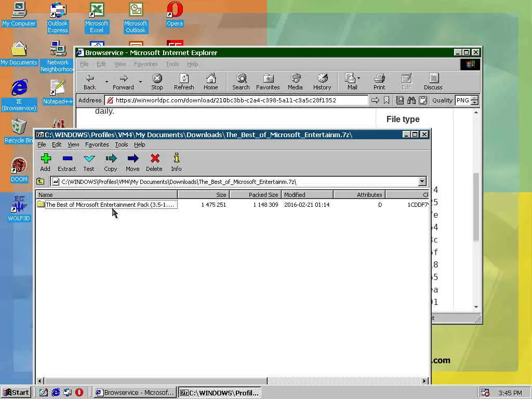Screen dimensions: 532x399
Task: Open the Mail button dropdown arrow
Action: [359, 78]
